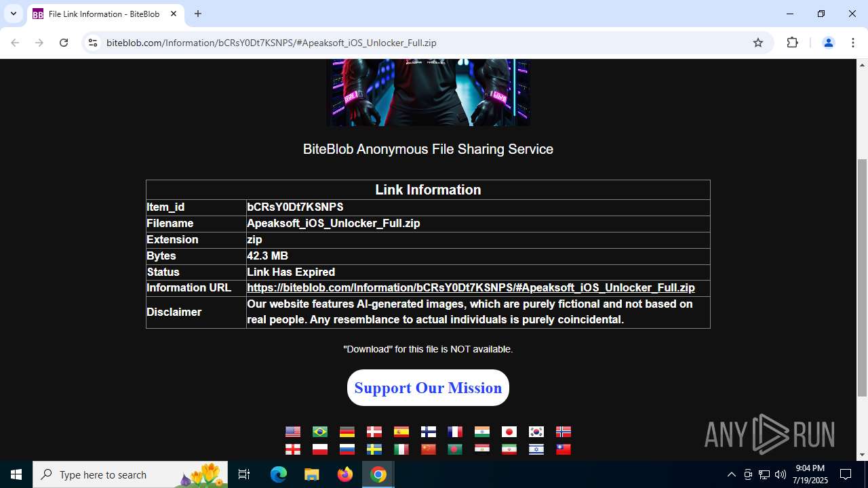Select the Russia flag language
The height and width of the screenshot is (488, 868).
point(347,449)
